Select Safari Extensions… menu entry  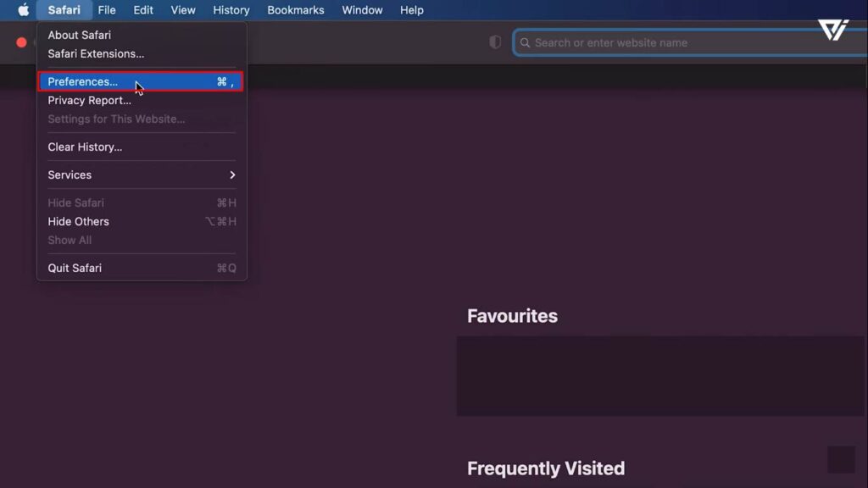(x=142, y=53)
